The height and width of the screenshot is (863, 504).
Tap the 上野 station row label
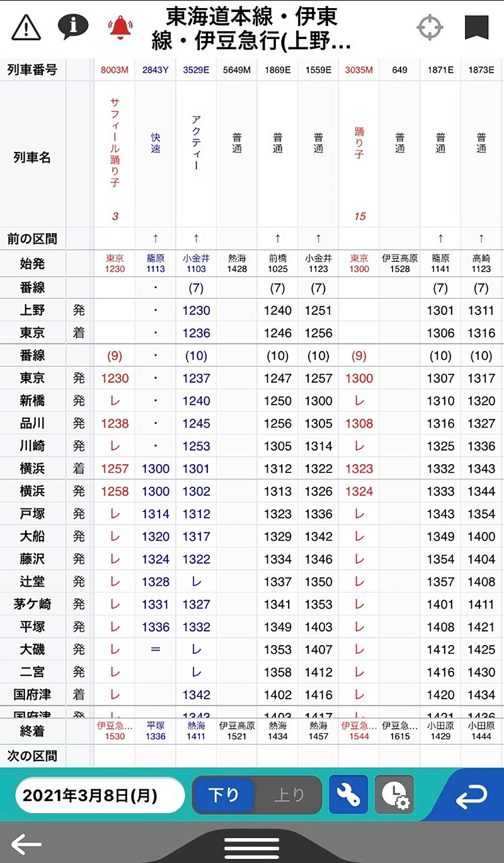(32, 311)
